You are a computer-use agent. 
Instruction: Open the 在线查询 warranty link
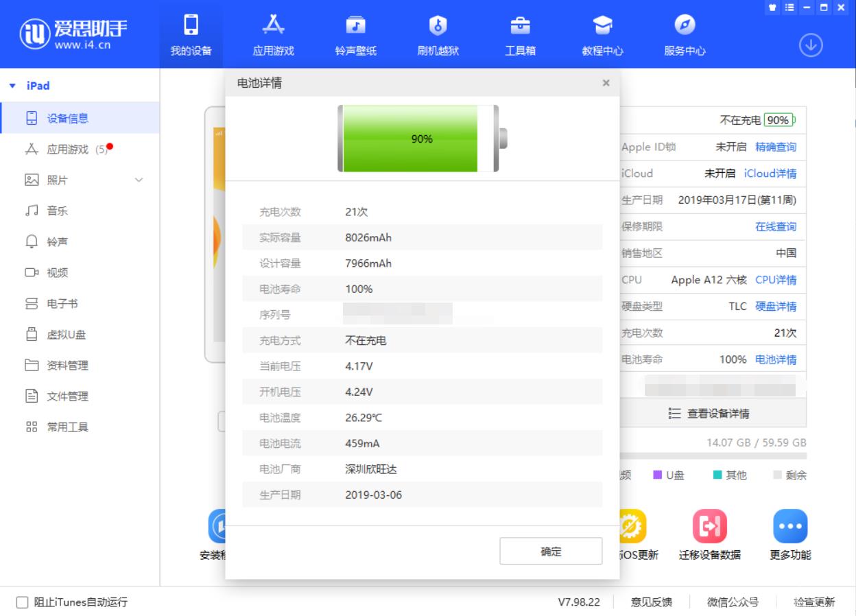775,226
